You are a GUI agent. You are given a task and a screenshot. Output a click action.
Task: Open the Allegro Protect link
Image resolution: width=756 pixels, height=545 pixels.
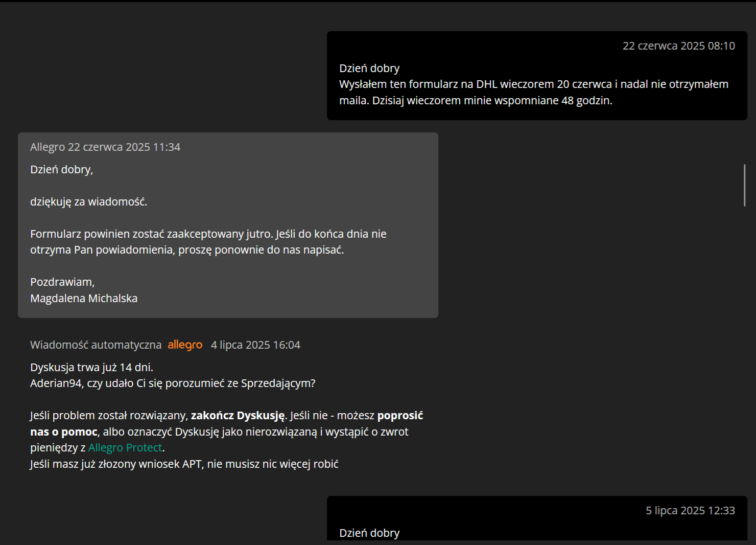(x=125, y=448)
